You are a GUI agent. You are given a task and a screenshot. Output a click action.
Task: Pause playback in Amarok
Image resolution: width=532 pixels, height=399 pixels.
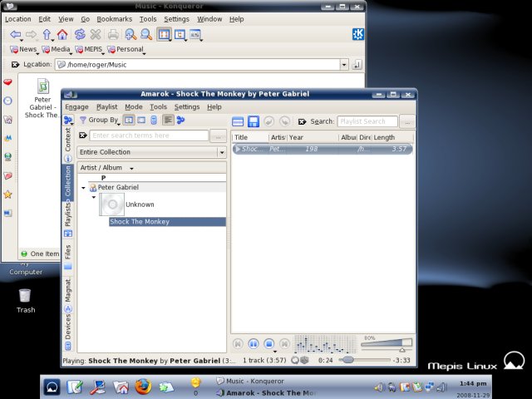pyautogui.click(x=253, y=343)
